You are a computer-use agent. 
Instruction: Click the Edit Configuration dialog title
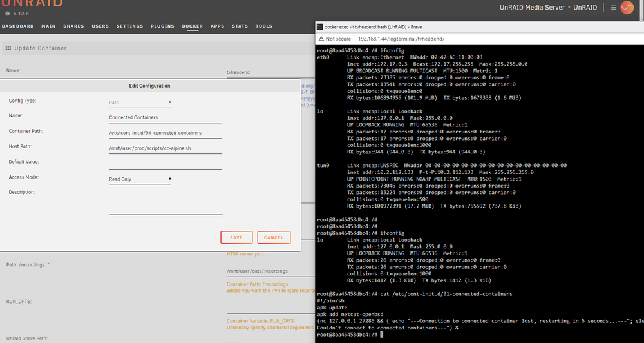[149, 86]
